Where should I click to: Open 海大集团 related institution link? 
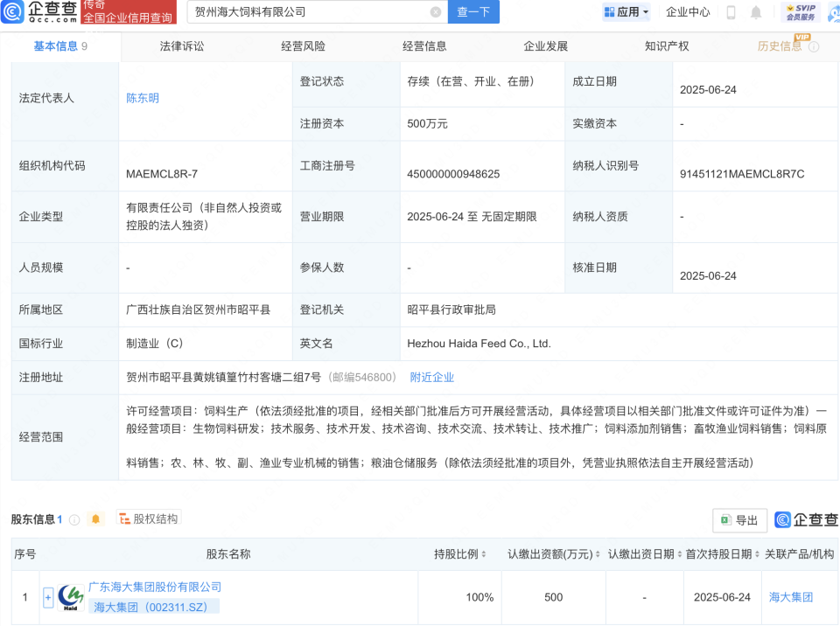[x=791, y=597]
